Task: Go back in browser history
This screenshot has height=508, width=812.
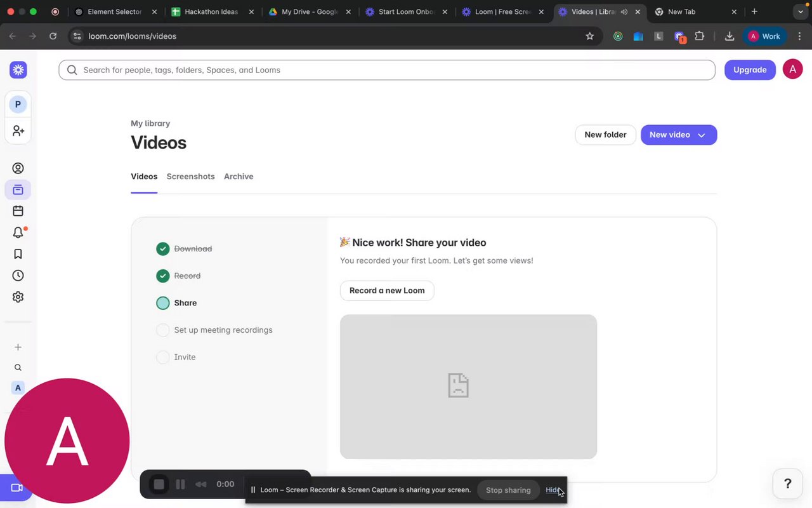Action: coord(13,36)
